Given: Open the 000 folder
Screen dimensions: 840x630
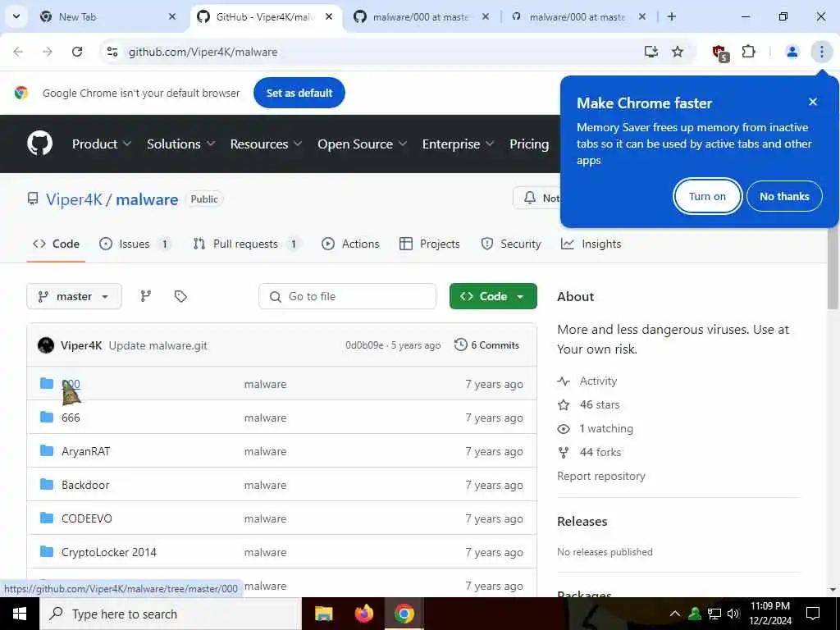Looking at the screenshot, I should (71, 384).
